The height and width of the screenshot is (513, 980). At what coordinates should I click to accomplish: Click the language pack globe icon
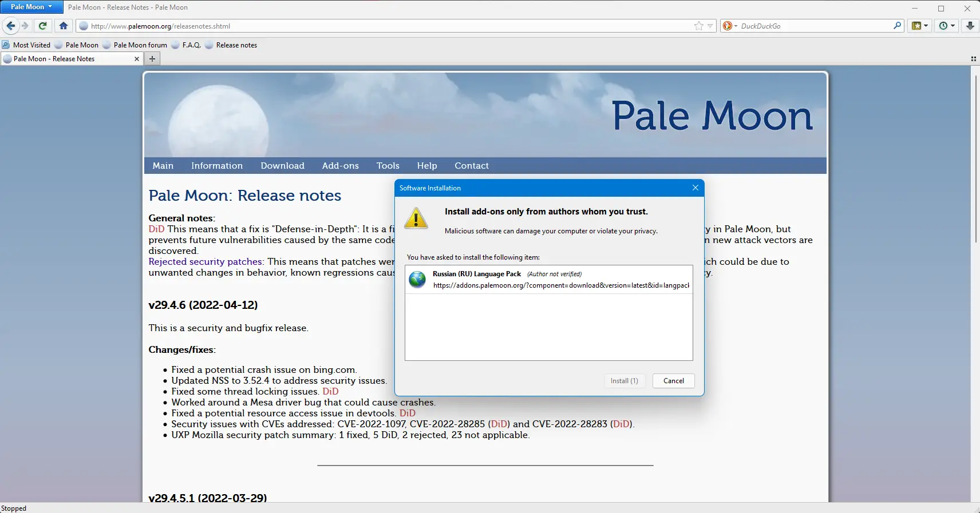pos(417,280)
